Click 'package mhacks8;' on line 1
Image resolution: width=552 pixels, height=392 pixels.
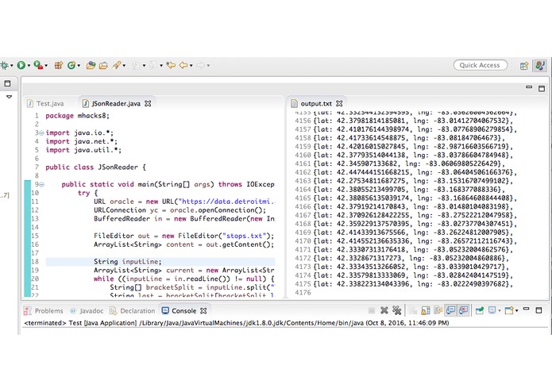coord(78,116)
